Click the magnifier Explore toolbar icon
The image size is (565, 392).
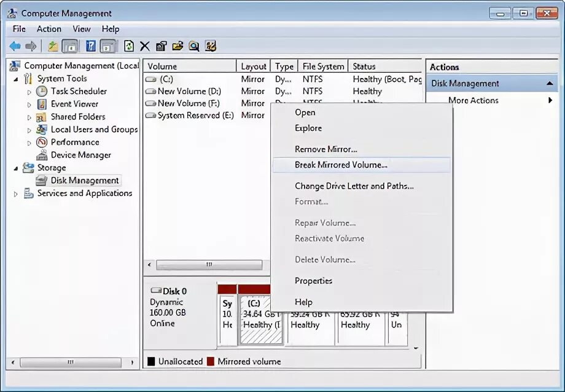point(194,46)
